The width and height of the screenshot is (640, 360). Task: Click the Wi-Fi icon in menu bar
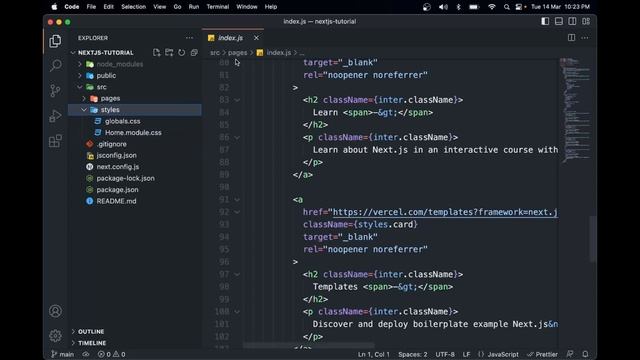[x=492, y=7]
